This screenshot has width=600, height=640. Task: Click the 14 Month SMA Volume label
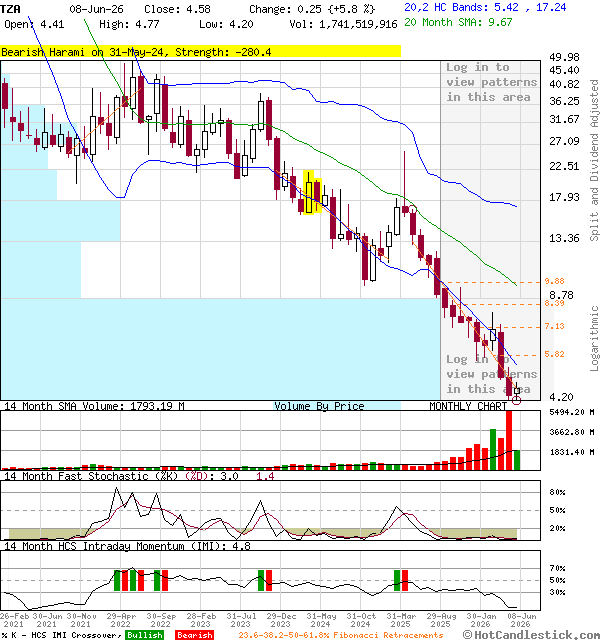pyautogui.click(x=94, y=406)
